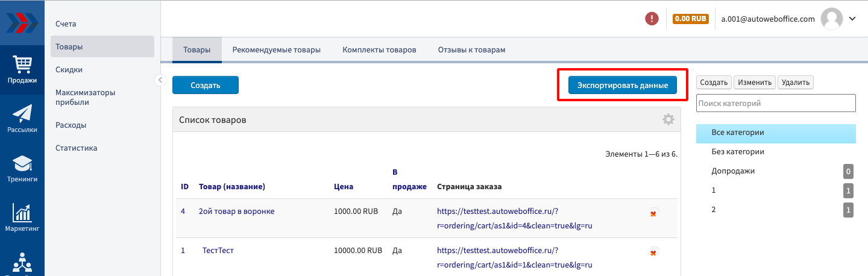Open the Рассылки paper plane section
Screen dimensions: 868x276
tap(22, 119)
